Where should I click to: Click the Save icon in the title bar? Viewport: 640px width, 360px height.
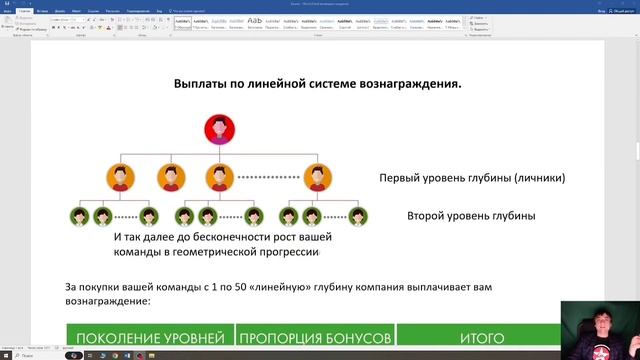[7, 3]
